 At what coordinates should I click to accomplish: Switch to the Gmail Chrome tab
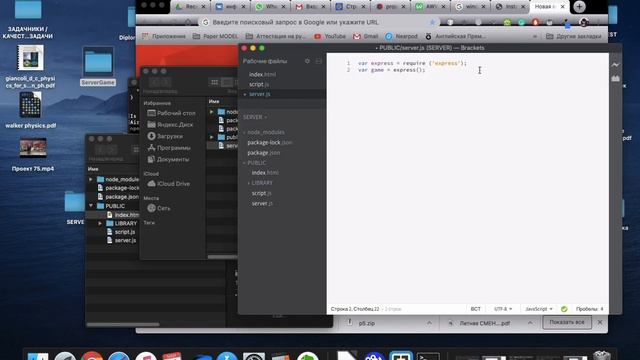click(311, 7)
